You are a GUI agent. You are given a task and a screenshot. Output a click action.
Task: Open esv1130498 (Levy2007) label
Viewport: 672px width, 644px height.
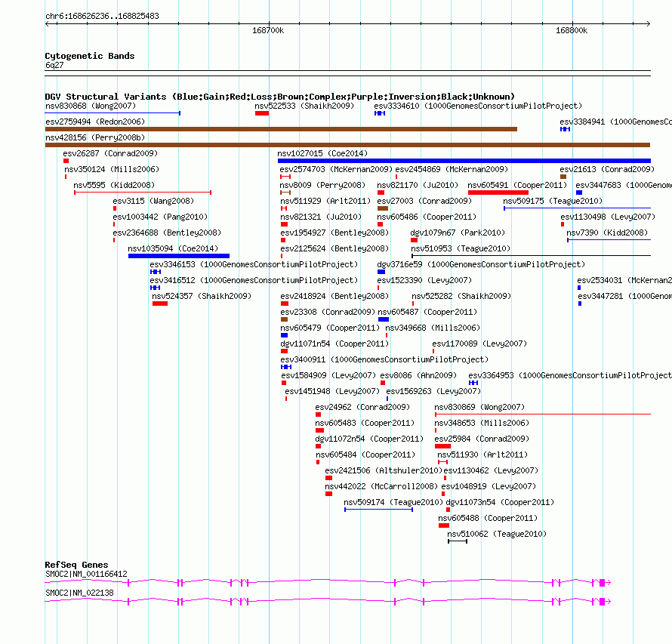pyautogui.click(x=608, y=217)
